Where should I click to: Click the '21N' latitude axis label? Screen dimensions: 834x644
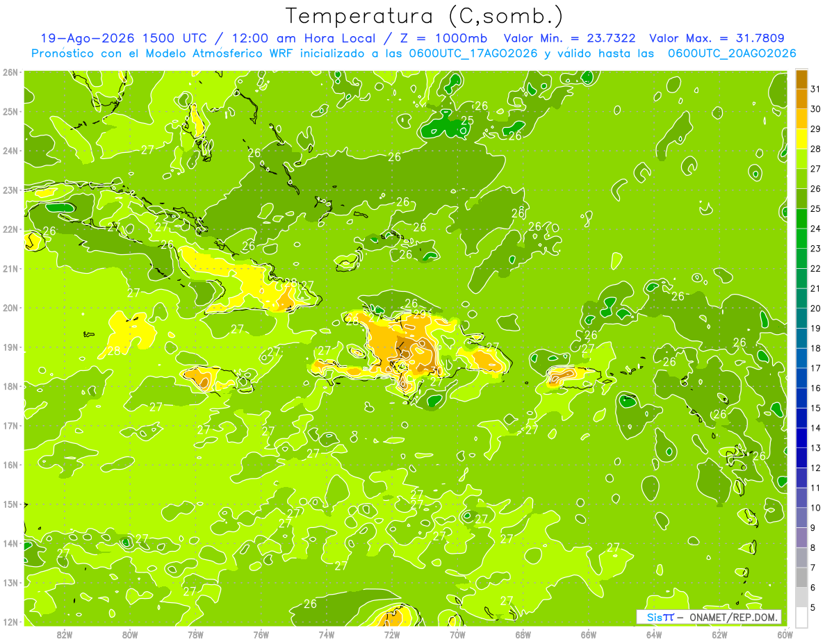10,268
